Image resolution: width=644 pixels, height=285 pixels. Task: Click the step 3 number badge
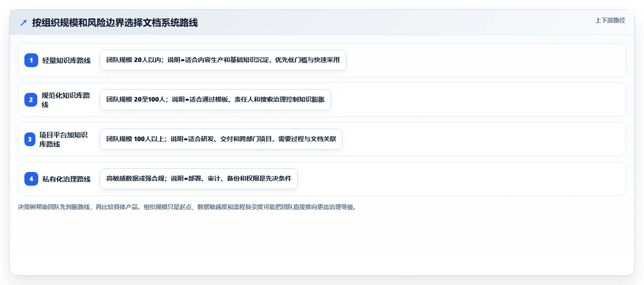pos(30,139)
